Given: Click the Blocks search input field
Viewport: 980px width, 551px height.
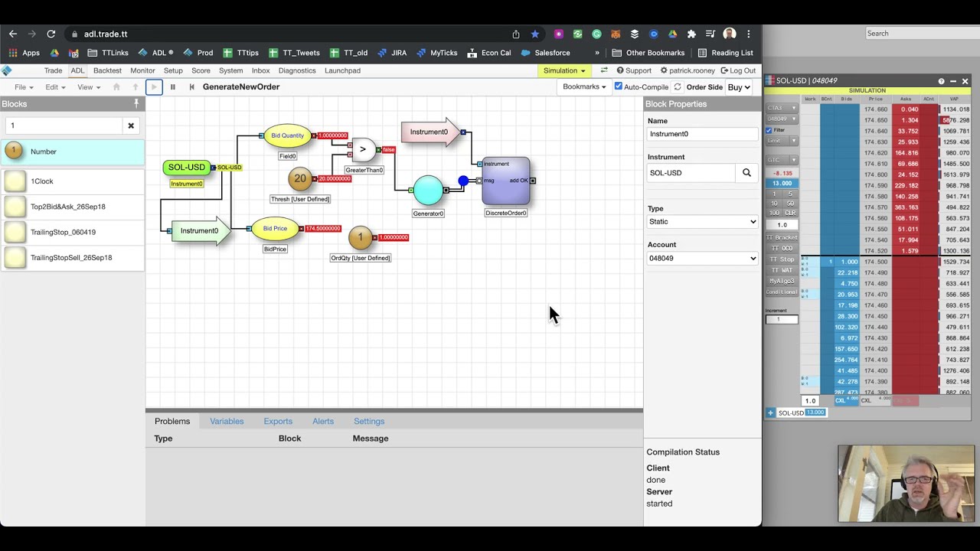Looking at the screenshot, I should tap(64, 126).
